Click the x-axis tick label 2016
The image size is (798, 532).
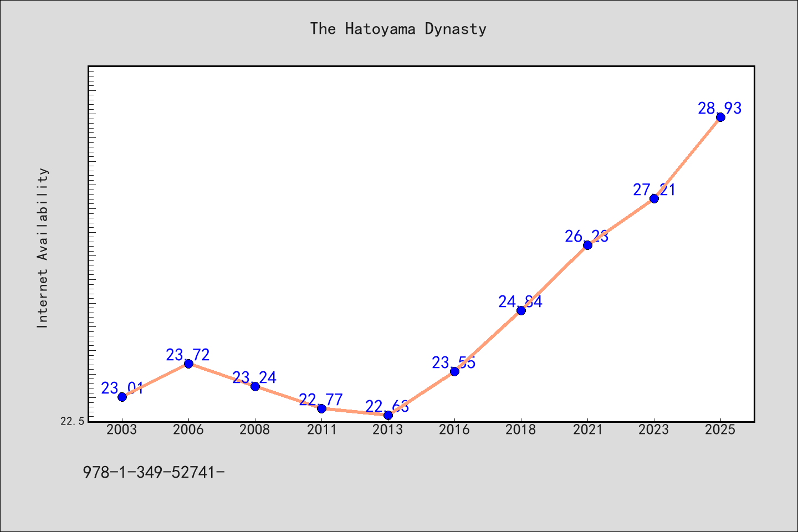pos(454,429)
